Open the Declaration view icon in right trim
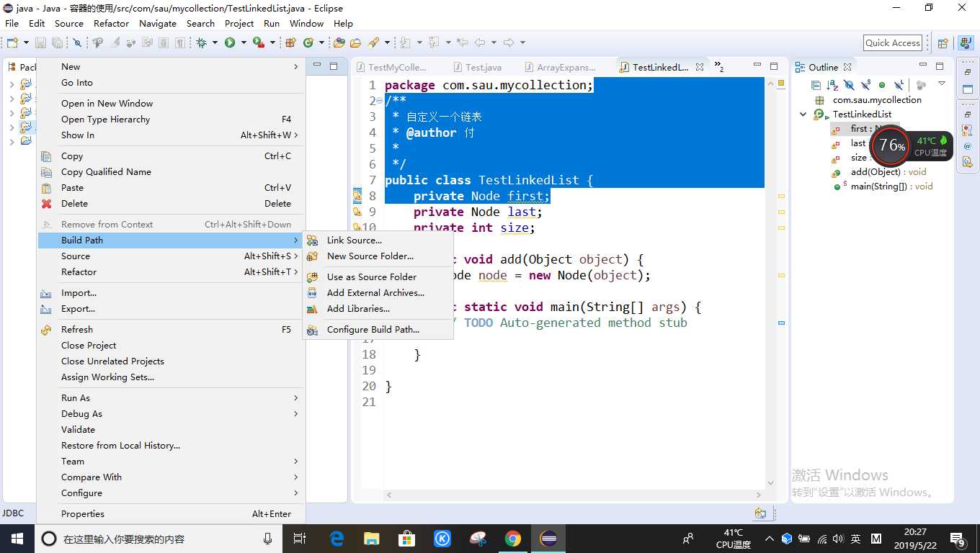This screenshot has height=553, width=980. click(967, 162)
